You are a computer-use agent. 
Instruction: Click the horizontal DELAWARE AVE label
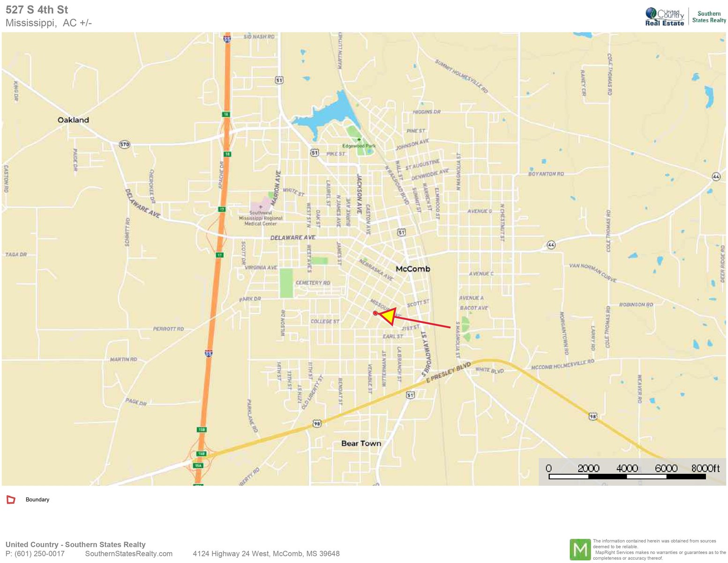(x=293, y=238)
